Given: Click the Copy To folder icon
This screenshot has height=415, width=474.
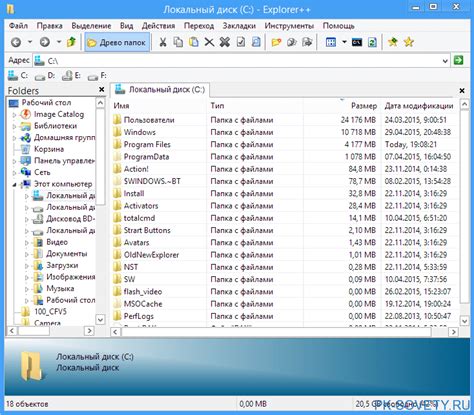Looking at the screenshot, I should [292, 42].
